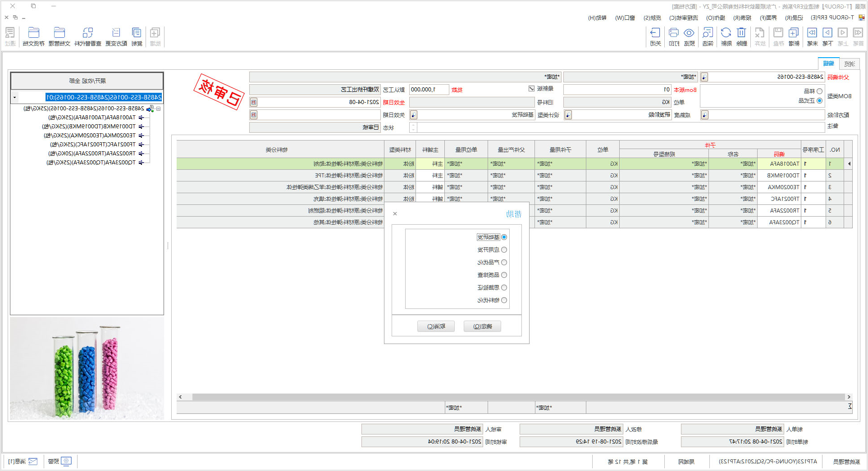The width and height of the screenshot is (868, 471).
Task: Click the 刷新 (refresh) toolbar icon
Action: click(726, 36)
